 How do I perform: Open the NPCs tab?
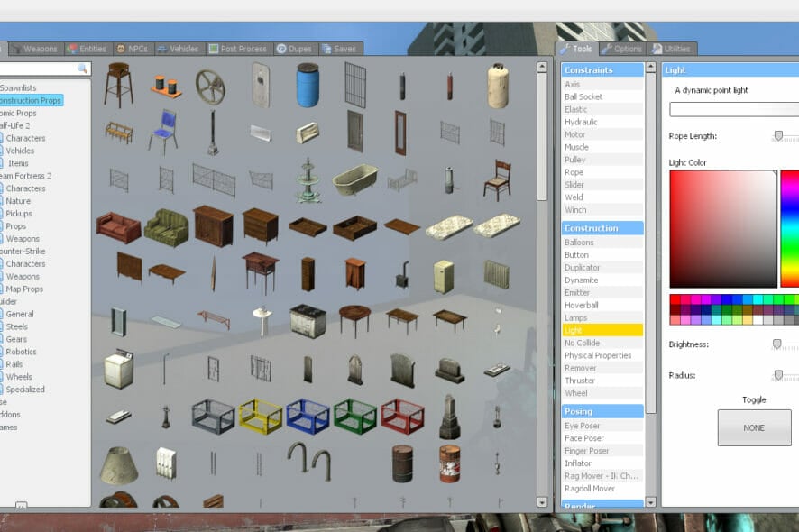coord(133,49)
